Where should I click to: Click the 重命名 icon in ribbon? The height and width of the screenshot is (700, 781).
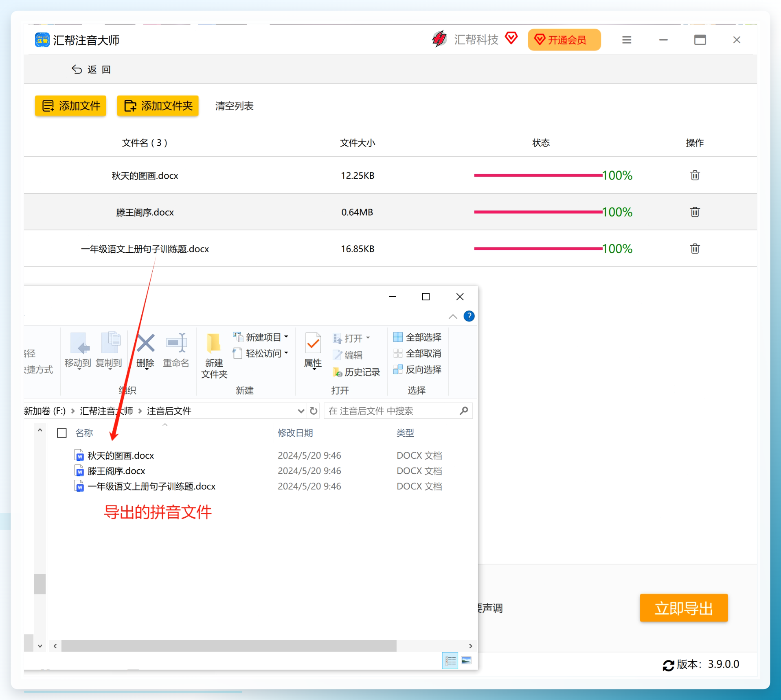point(176,343)
